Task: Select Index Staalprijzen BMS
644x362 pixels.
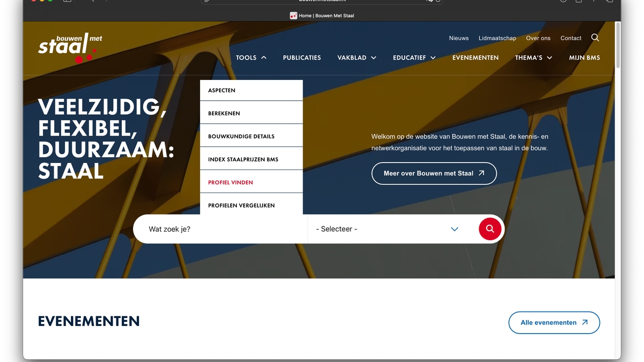Action: coord(243,160)
